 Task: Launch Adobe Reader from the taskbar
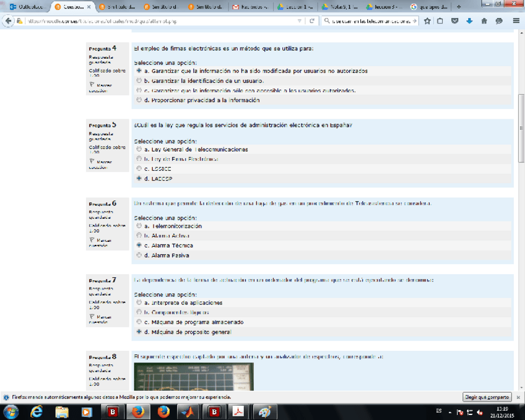tap(238, 411)
